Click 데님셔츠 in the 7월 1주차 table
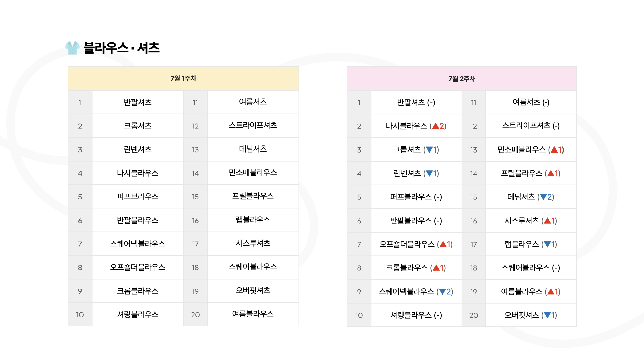 (253, 149)
